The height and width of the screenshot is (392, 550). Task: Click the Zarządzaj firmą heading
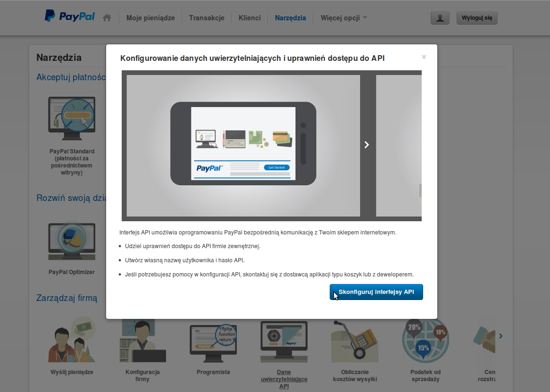point(67,298)
